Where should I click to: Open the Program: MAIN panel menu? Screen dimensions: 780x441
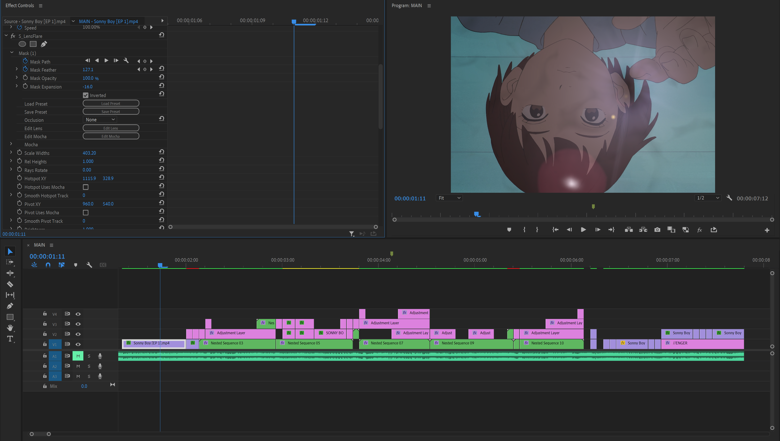pos(429,5)
